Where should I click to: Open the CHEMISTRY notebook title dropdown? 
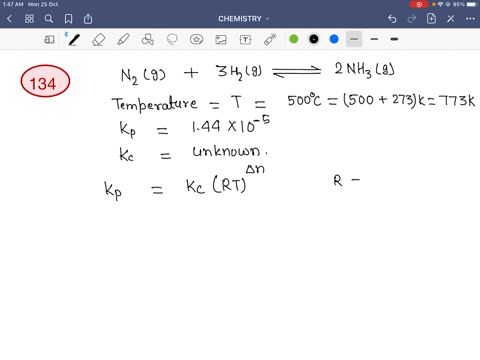243,19
